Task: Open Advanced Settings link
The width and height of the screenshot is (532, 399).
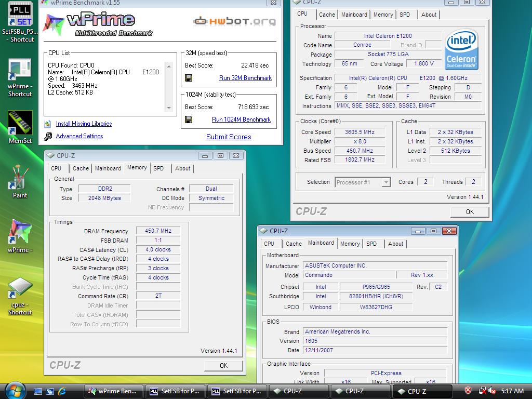Action: (x=79, y=136)
